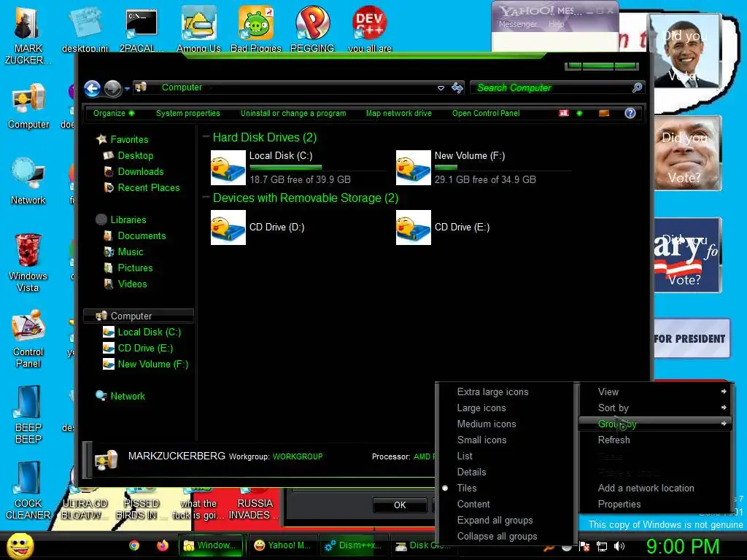This screenshot has width=747, height=560.
Task: Click the grey Forward arrow button
Action: click(x=113, y=88)
